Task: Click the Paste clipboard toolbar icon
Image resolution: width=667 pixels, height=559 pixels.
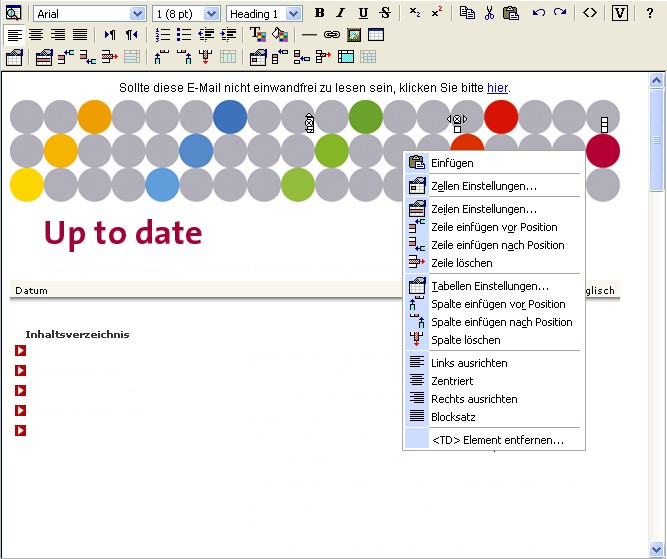Action: (511, 13)
